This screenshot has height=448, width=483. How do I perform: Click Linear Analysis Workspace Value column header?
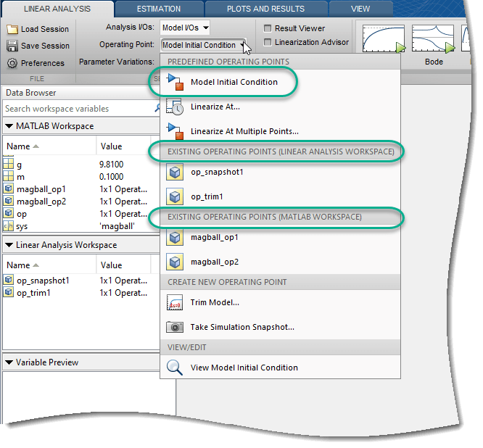(x=123, y=265)
